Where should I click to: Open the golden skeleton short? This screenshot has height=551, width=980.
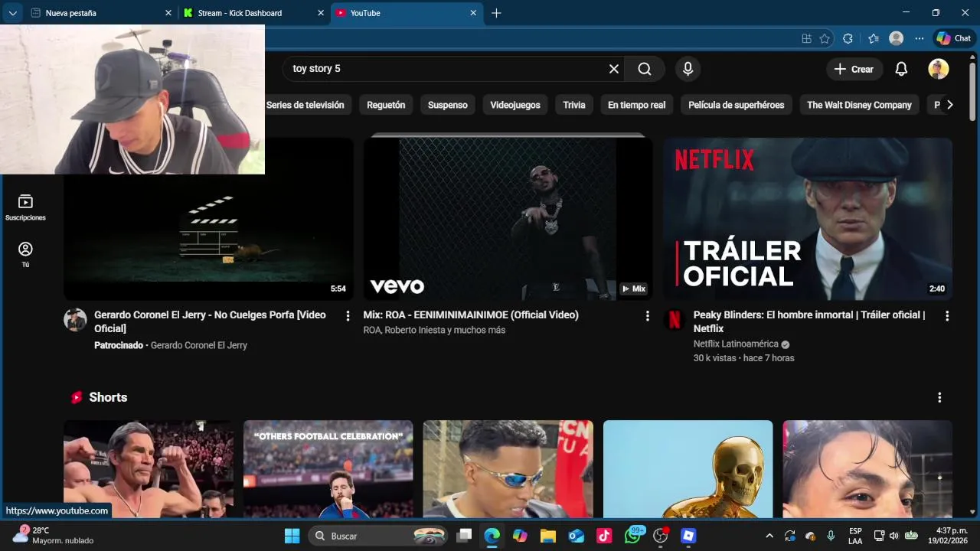click(x=688, y=469)
